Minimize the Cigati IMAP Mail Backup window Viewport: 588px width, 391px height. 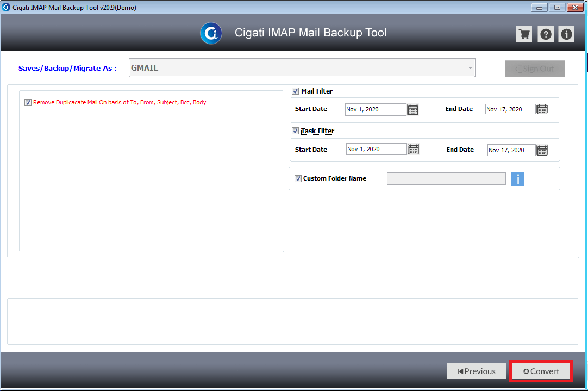(x=539, y=7)
